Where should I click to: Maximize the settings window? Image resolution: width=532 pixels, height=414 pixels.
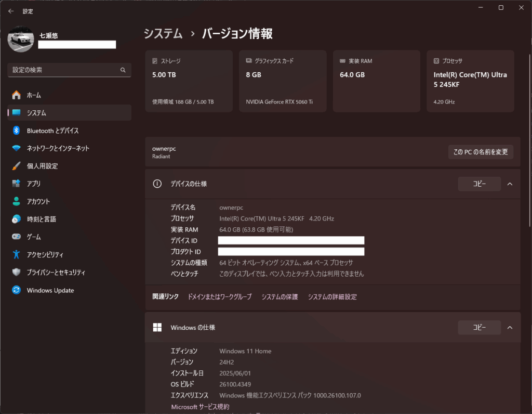pyautogui.click(x=501, y=7)
